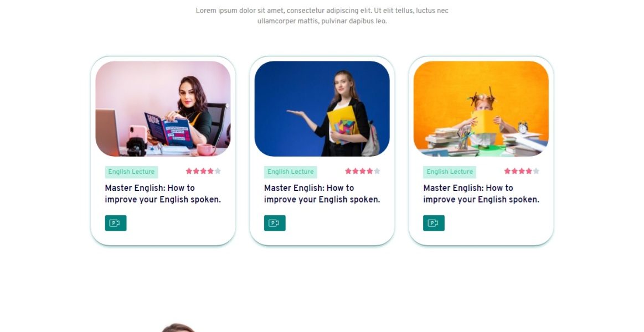Open the third card's Master English title link

tap(481, 194)
